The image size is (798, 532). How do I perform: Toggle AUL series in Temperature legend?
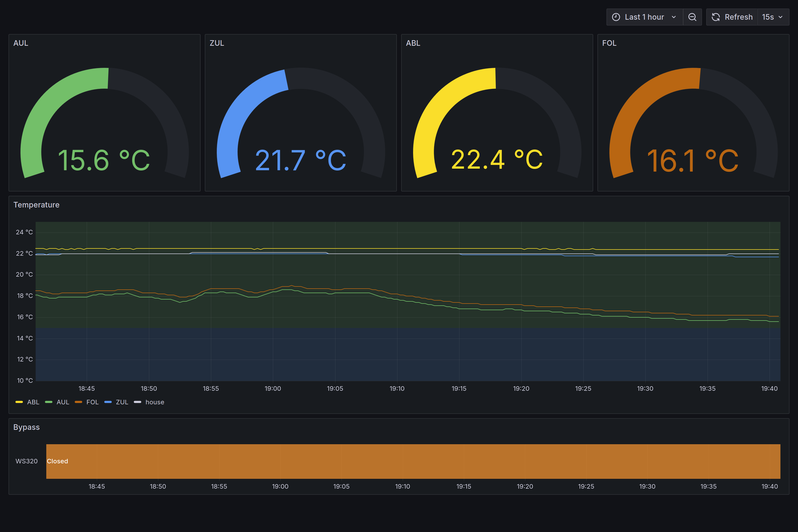(63, 402)
